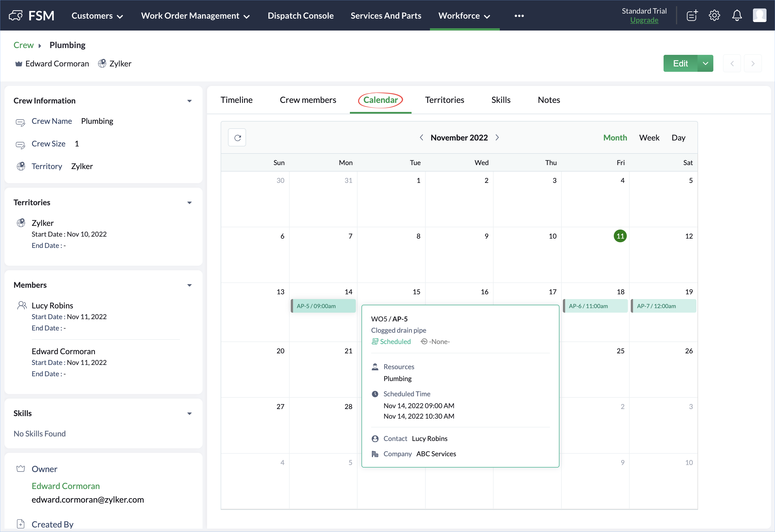Open the settings gear icon
Screen dimensions: 775x532
(714, 16)
